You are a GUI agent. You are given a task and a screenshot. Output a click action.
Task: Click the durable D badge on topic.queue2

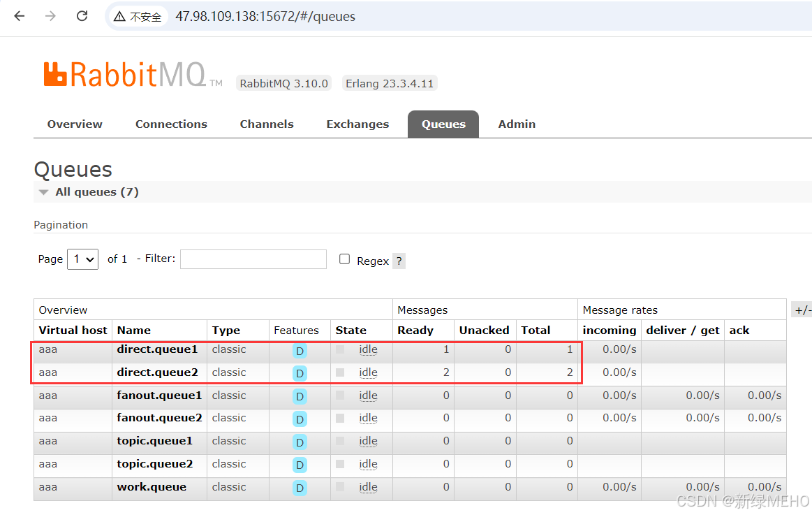(x=299, y=465)
